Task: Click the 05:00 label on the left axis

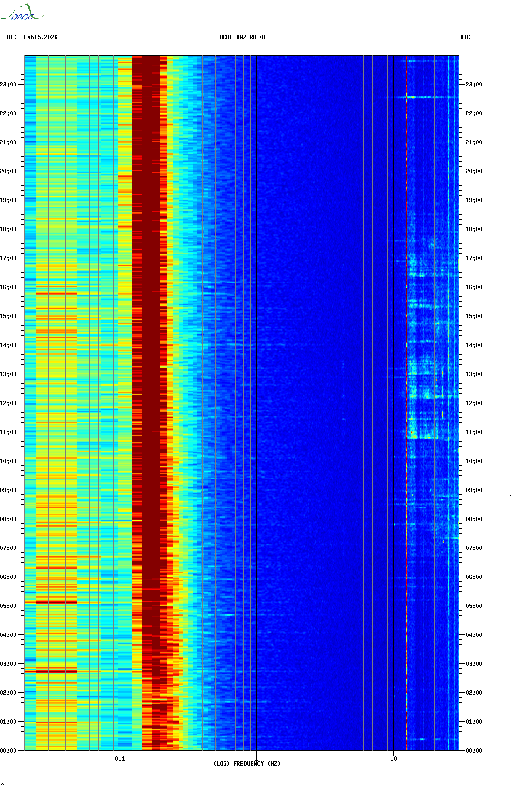Action: [x=8, y=606]
